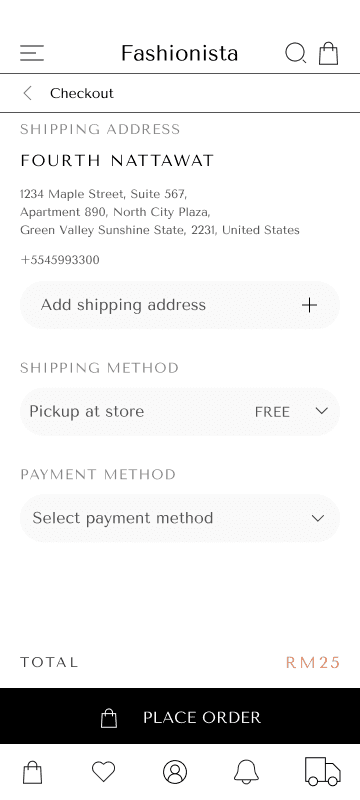Click the Fashionista title

pyautogui.click(x=179, y=53)
